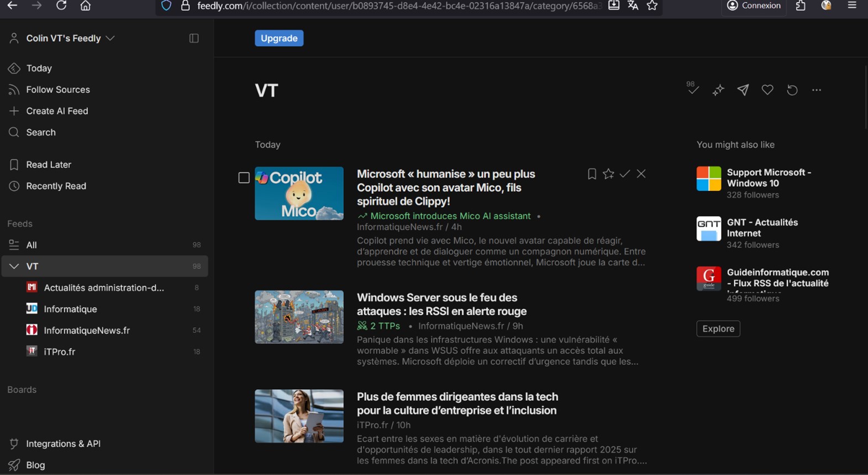This screenshot has width=868, height=475.
Task: Click the browser forward arrow
Action: pos(36,6)
